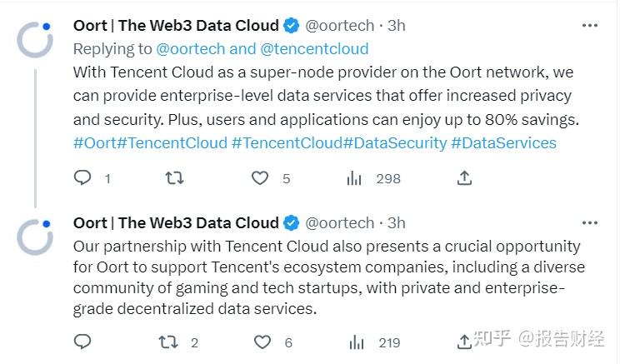Open second tweet's Oort profile avatar
620x364 pixels.
pos(35,236)
